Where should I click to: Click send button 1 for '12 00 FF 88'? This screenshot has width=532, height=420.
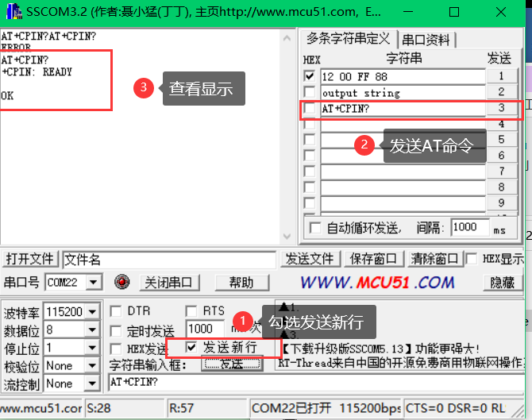(502, 75)
